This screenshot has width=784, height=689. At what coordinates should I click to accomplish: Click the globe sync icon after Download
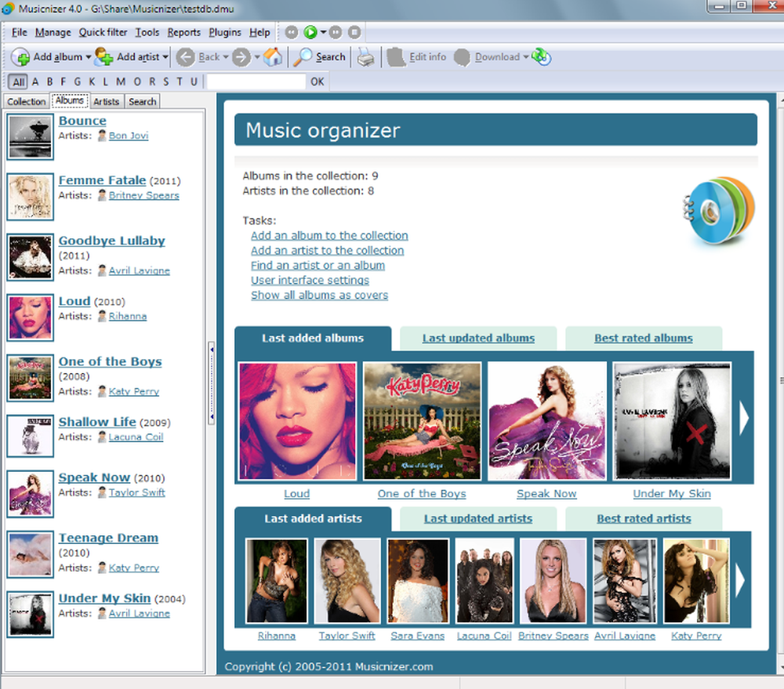(x=542, y=57)
